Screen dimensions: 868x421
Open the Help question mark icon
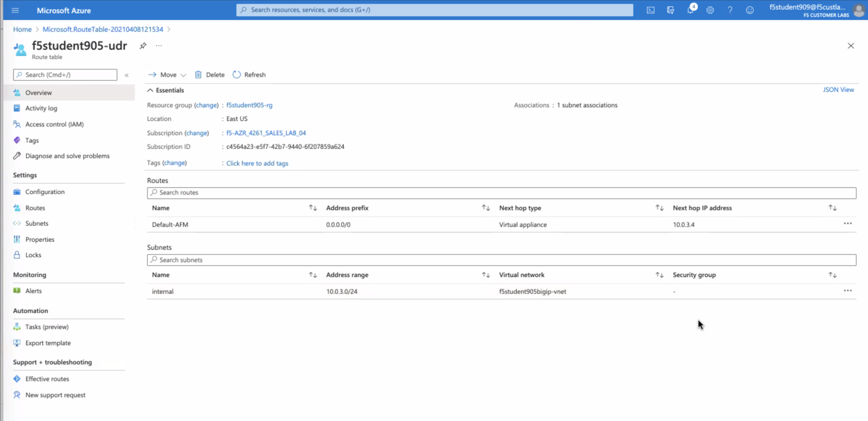click(730, 10)
